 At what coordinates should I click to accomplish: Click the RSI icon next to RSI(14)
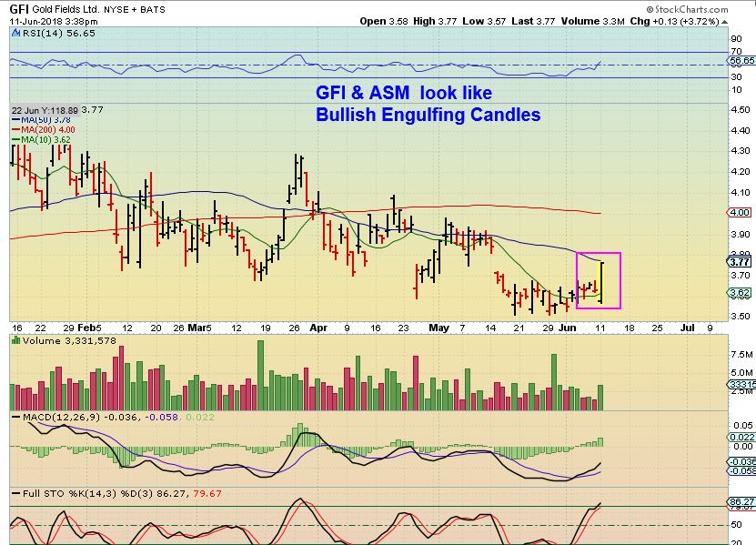[x=15, y=34]
